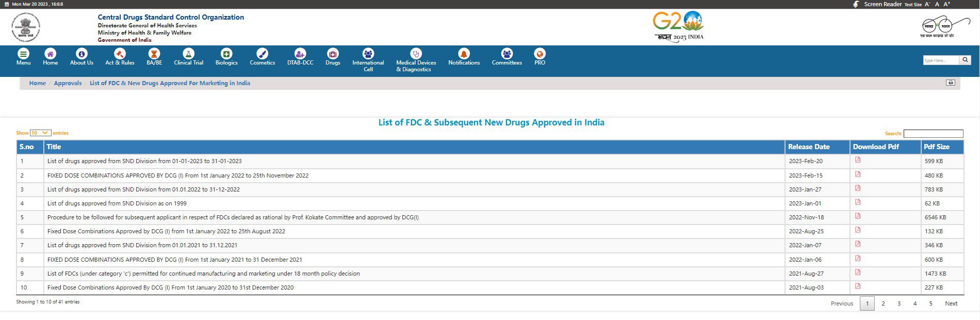Click release date 2021-Aug-27 cell
The height and width of the screenshot is (320, 980).
[x=817, y=274]
